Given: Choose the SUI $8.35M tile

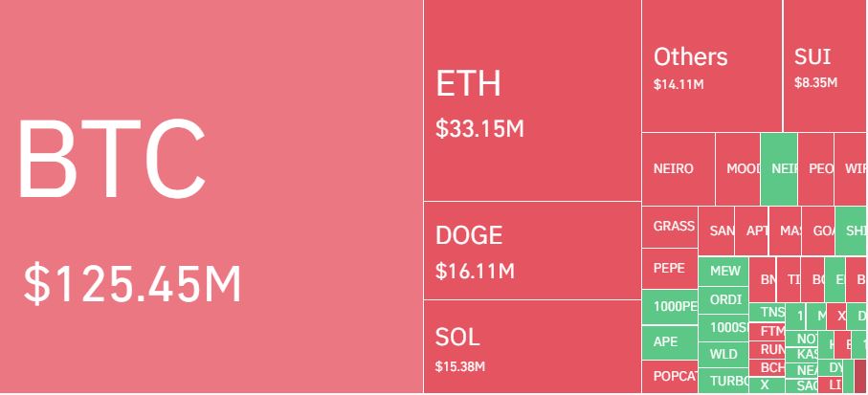Looking at the screenshot, I should 825,66.
